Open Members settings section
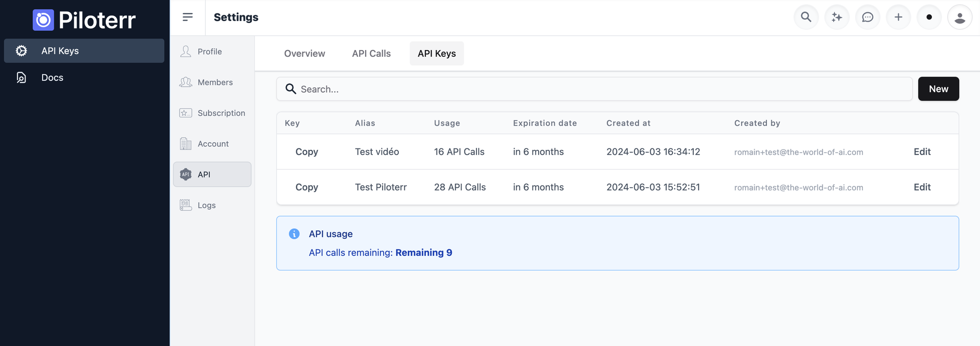This screenshot has height=346, width=980. (x=215, y=82)
